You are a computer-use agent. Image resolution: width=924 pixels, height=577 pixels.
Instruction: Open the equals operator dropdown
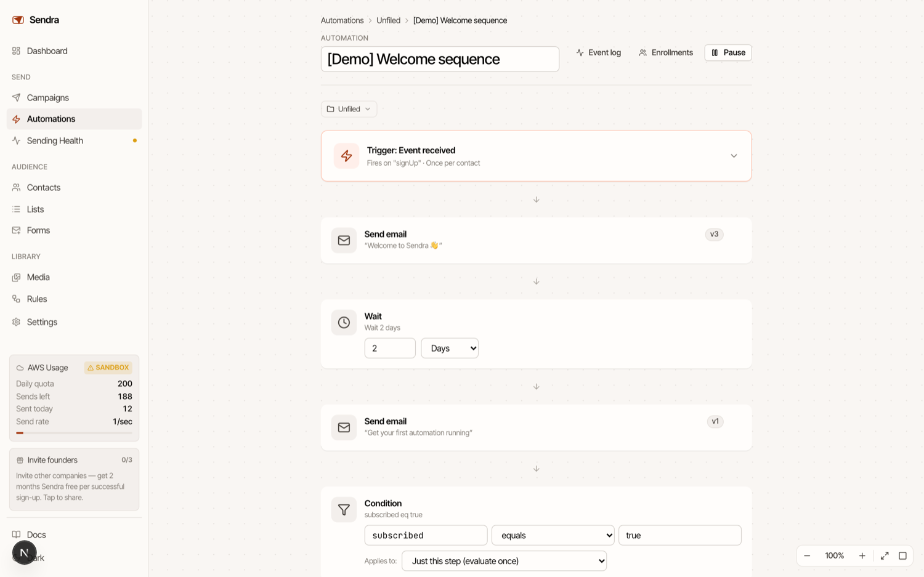tap(553, 535)
